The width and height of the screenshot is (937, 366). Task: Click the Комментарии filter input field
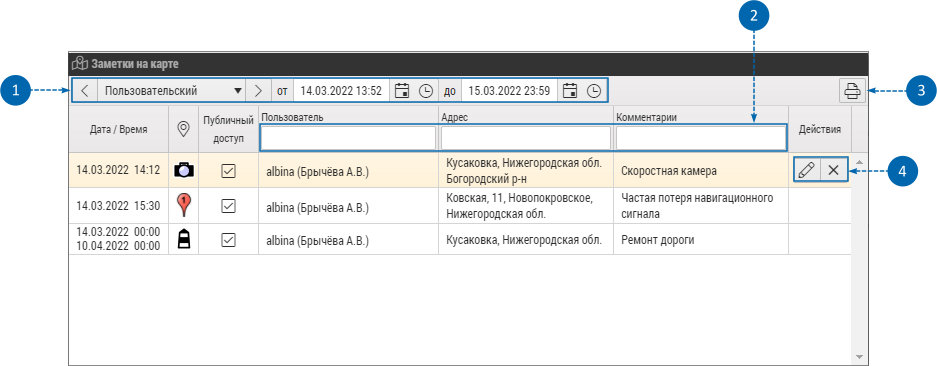point(701,138)
